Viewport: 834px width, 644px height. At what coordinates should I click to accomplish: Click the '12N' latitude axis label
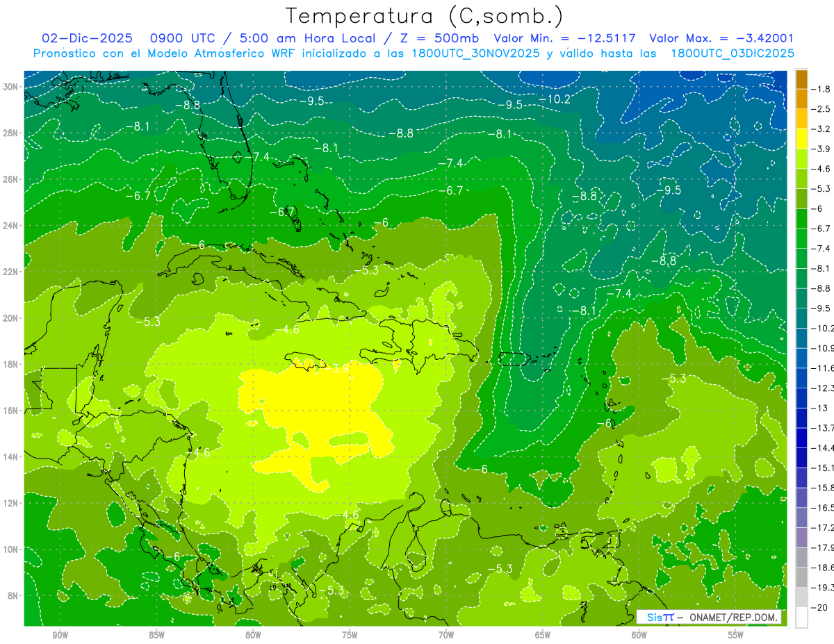pos(10,502)
